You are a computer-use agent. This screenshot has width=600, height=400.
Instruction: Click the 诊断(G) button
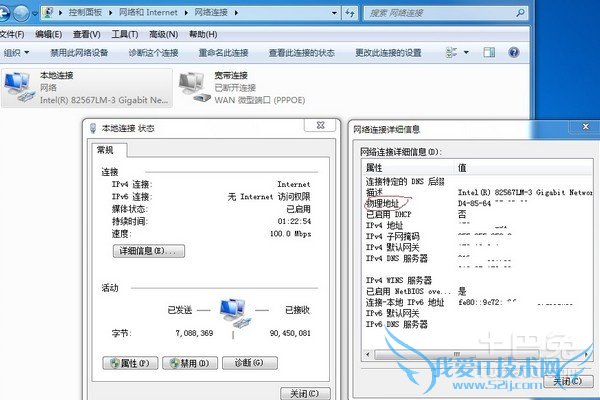(249, 363)
